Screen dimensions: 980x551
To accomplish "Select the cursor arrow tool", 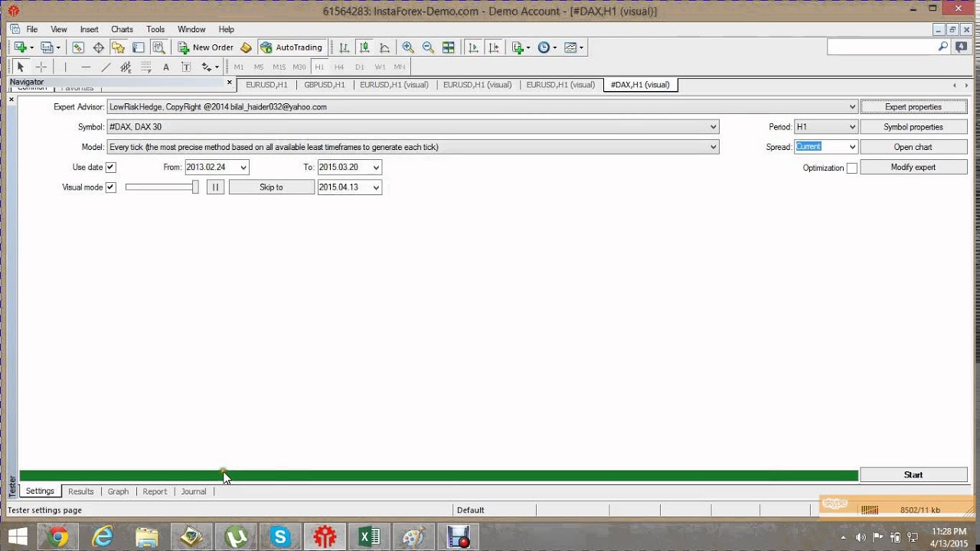I will (x=21, y=67).
